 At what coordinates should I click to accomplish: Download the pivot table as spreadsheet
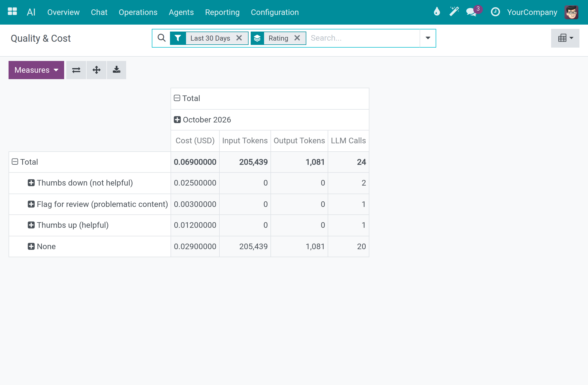point(117,70)
